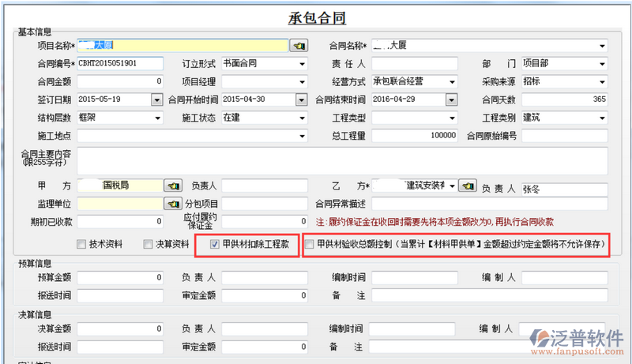
Task: Click the 合同金额 input field
Action: [x=120, y=82]
